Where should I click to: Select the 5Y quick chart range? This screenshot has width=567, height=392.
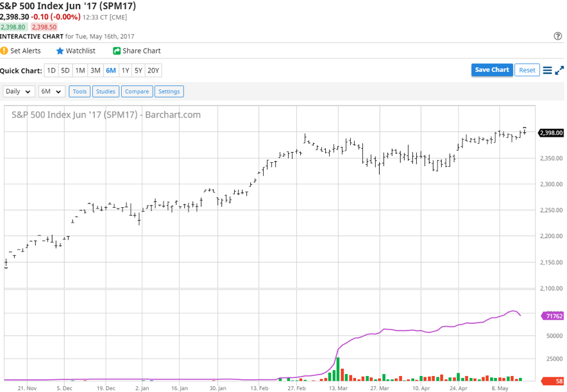tap(139, 71)
